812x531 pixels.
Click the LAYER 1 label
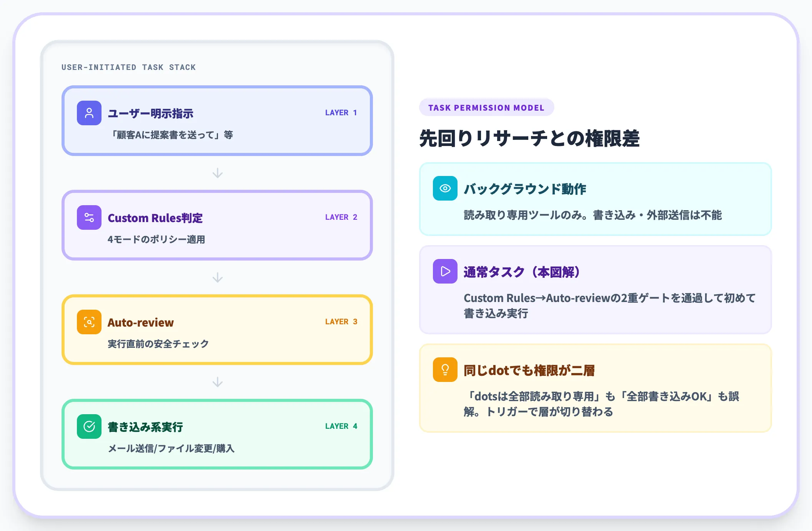(341, 113)
